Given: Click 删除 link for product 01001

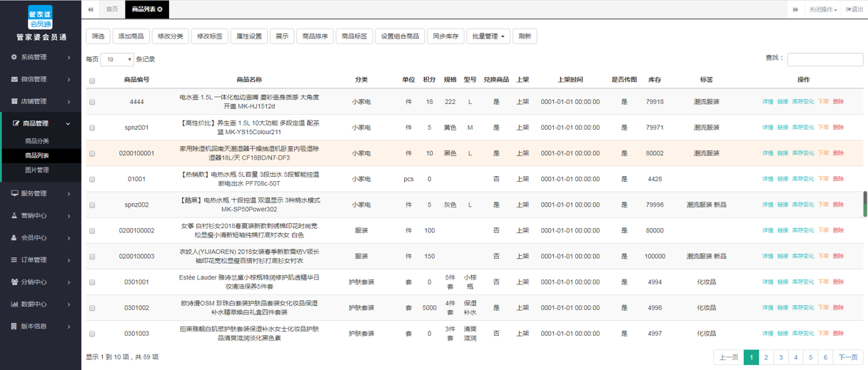Looking at the screenshot, I should tap(838, 179).
